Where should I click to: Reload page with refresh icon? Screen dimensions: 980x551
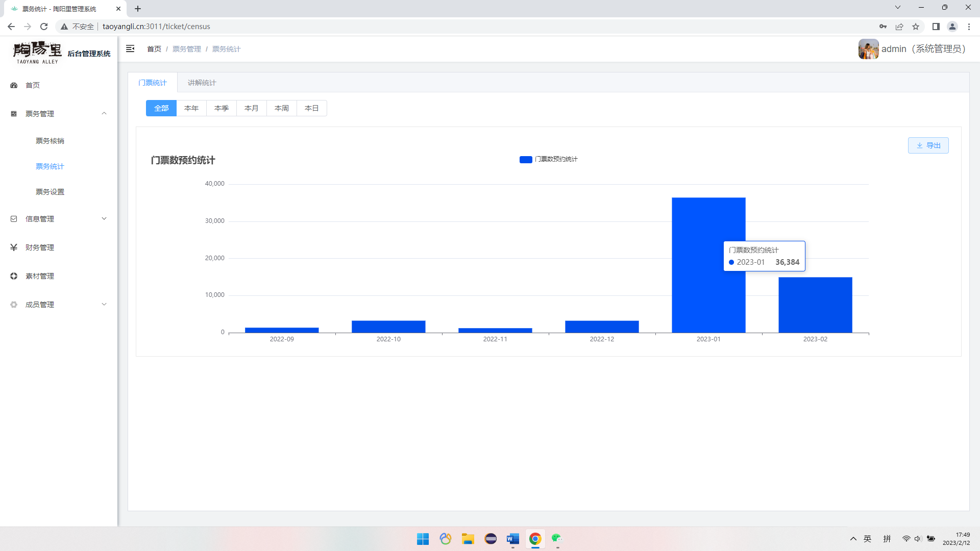44,27
